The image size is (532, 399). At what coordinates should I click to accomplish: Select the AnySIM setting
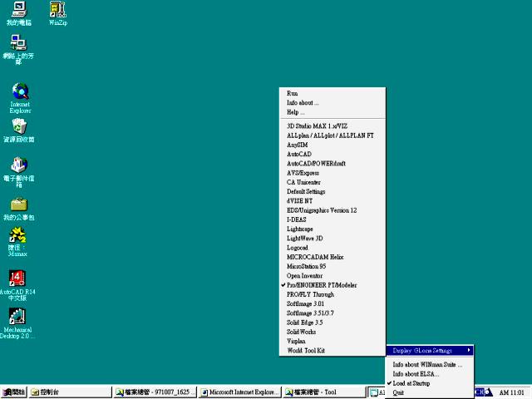(x=332, y=145)
